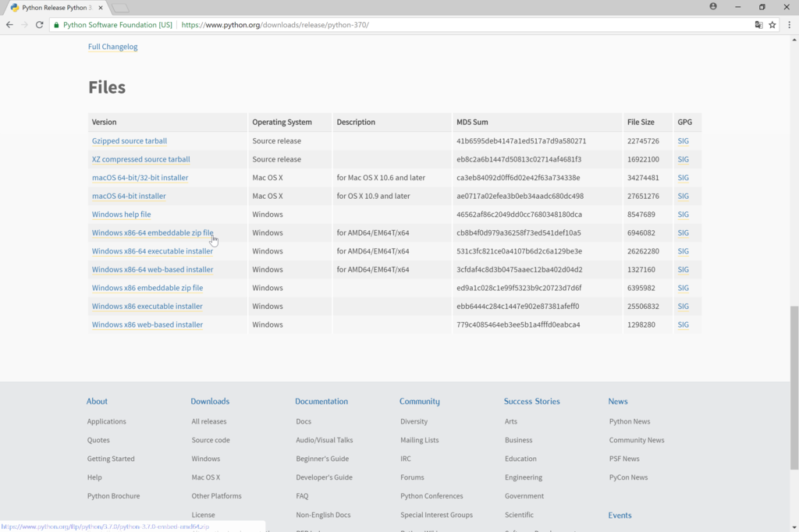Viewport: 799px width, 532px height.
Task: Select MD5 sum 41b6595deb4147a1ed517a7d9a580271
Action: [x=521, y=140]
